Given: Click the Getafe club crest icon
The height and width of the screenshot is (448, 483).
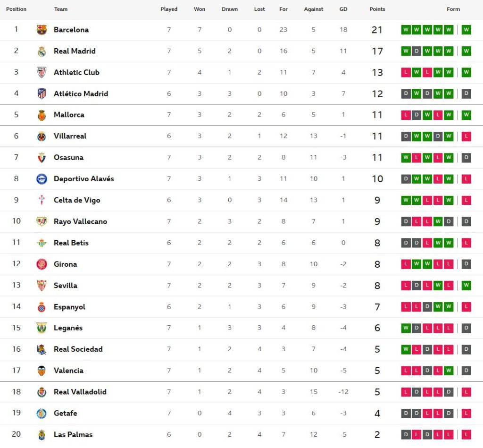Looking at the screenshot, I should coord(42,414).
